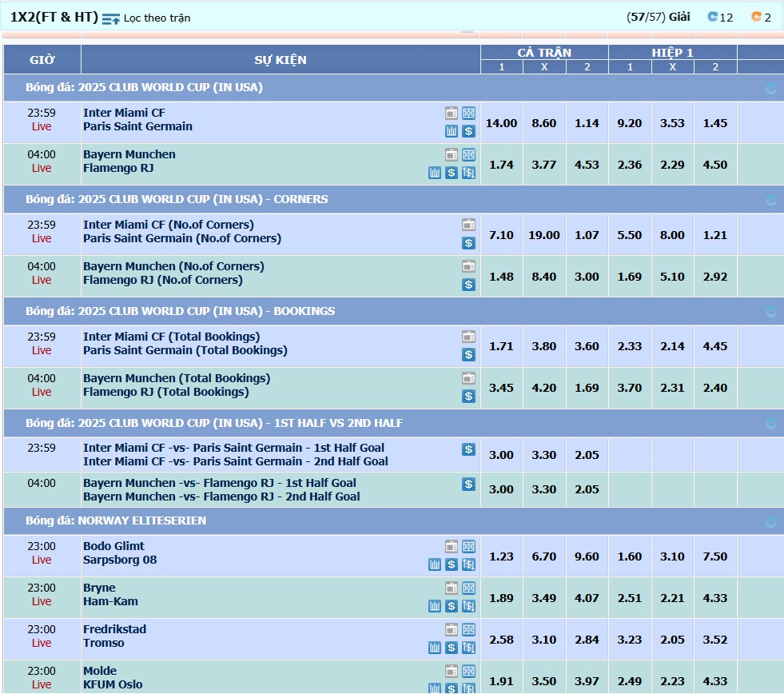Click the blue refresh counter showing 12
The width and height of the screenshot is (784, 694).
click(720, 17)
